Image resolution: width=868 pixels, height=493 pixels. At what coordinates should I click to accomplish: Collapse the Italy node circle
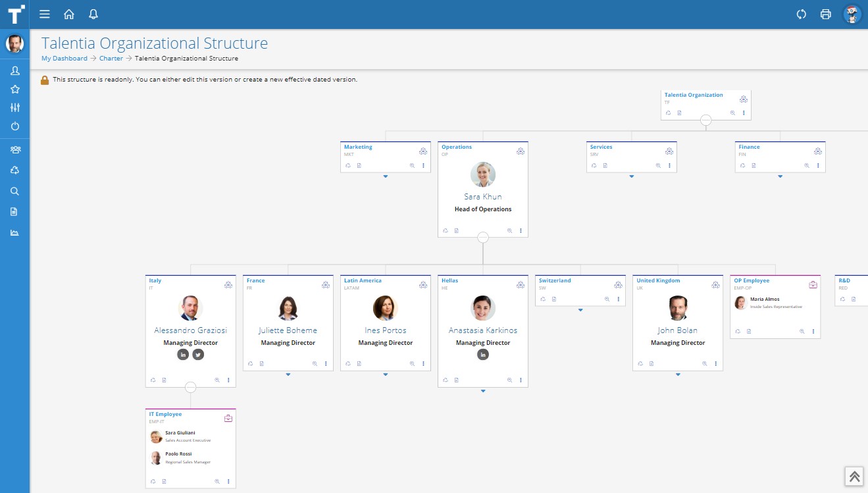click(x=191, y=387)
